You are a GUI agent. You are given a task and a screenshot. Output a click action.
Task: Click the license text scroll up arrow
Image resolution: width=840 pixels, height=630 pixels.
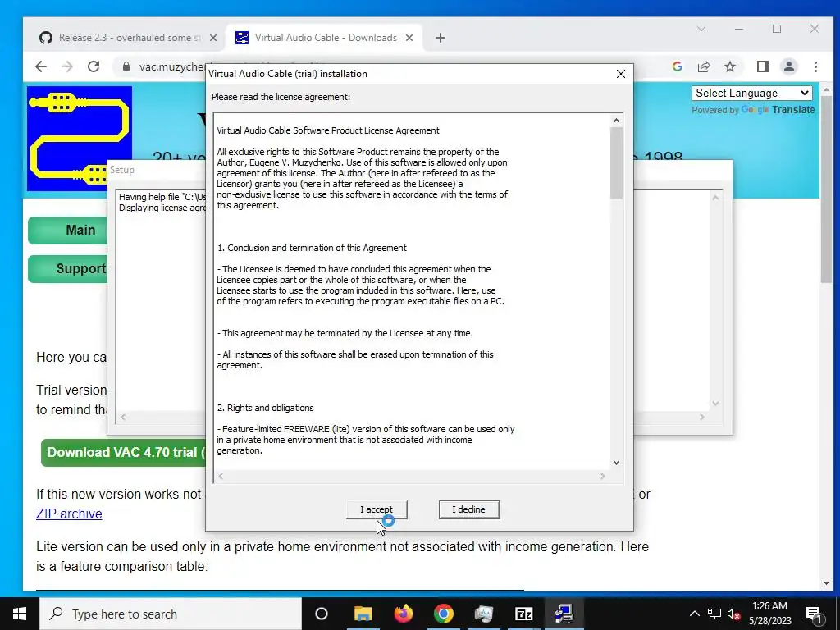[616, 121]
